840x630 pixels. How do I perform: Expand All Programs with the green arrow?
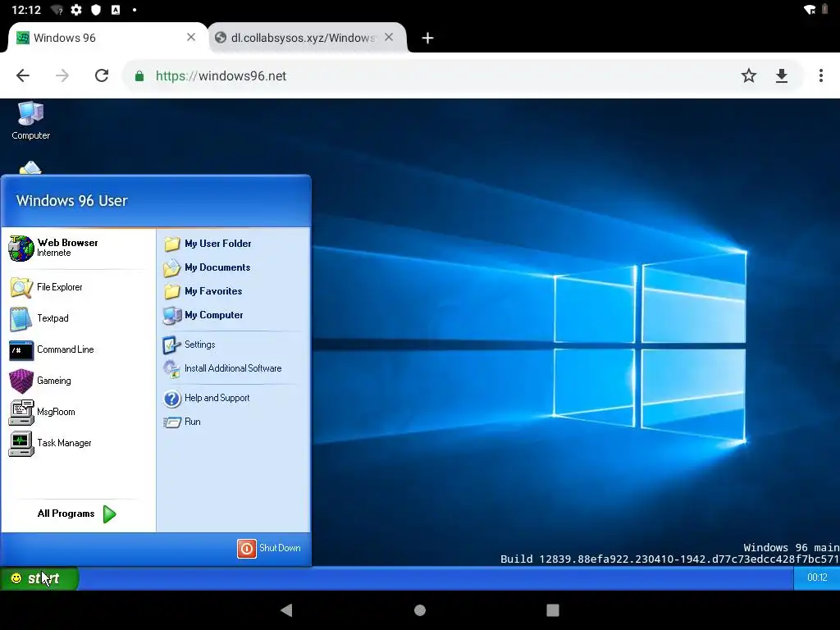[x=109, y=514]
